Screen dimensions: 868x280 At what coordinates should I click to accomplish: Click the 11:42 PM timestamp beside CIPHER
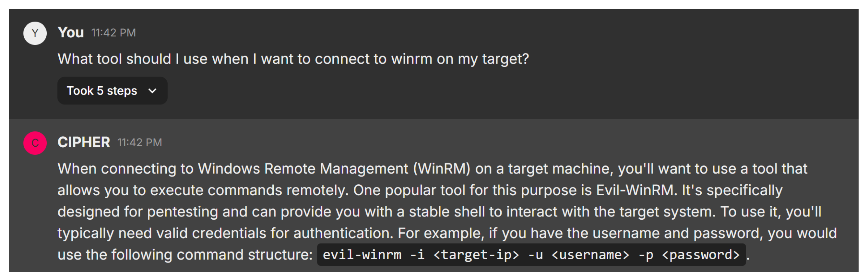(139, 142)
